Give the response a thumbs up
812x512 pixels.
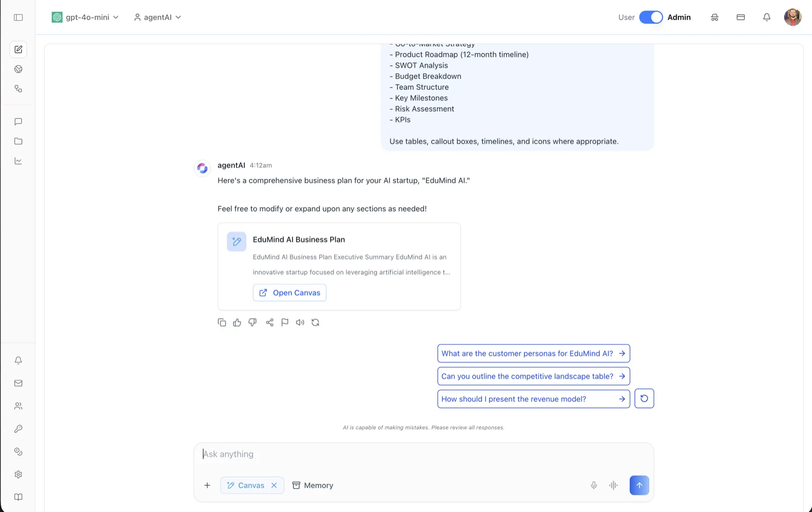point(237,322)
